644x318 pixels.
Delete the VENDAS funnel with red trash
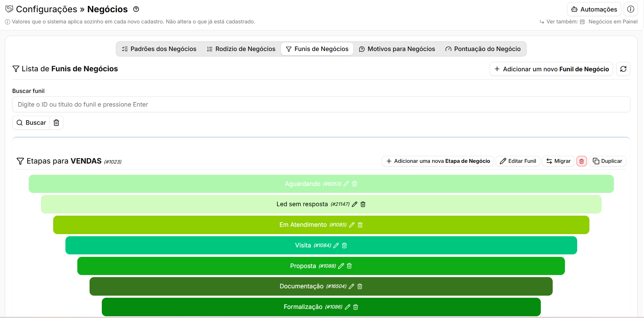(x=582, y=161)
